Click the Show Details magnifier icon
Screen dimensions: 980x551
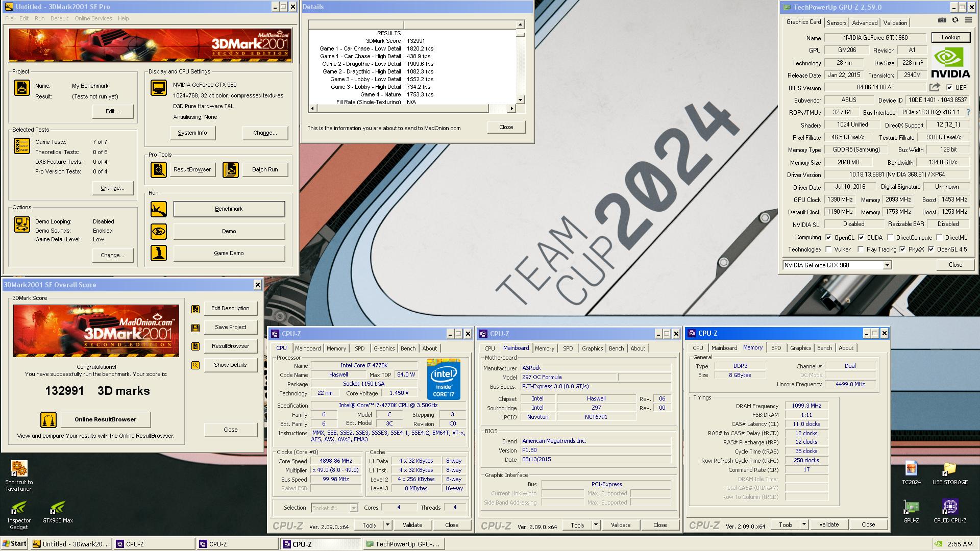click(195, 365)
